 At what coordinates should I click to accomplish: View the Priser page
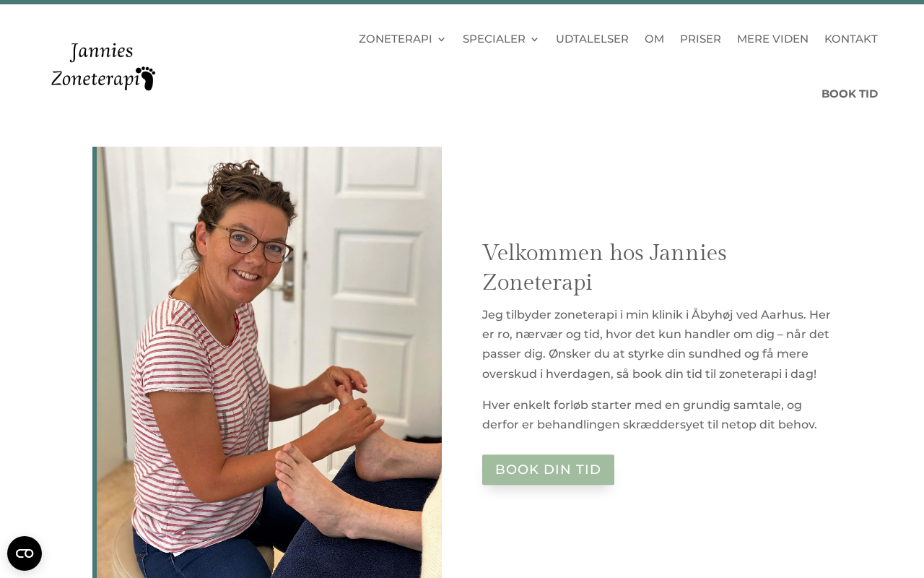click(700, 39)
